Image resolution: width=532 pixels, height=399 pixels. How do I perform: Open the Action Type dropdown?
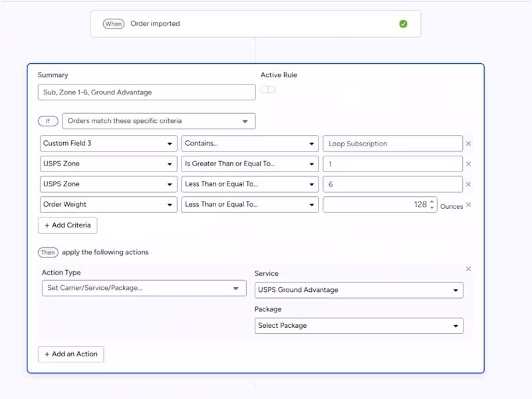point(144,288)
